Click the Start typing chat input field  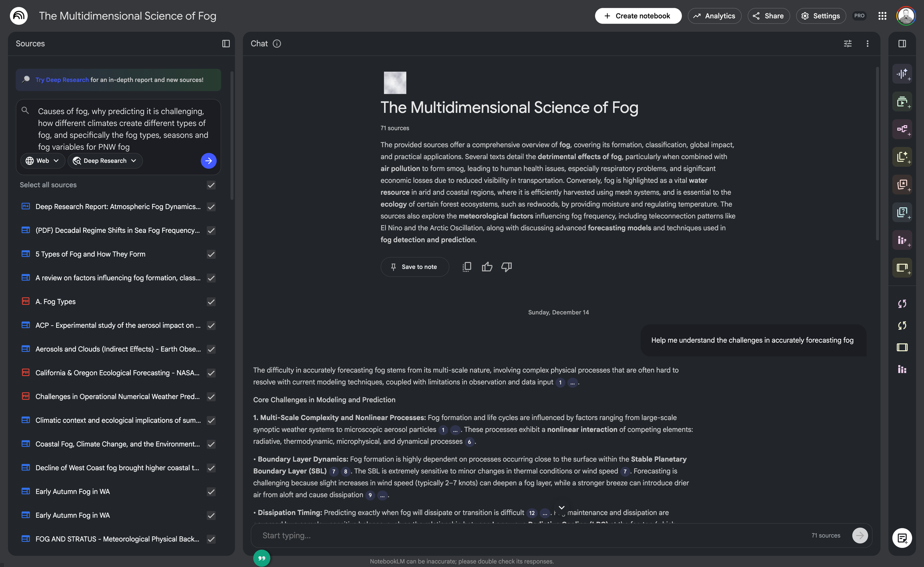coord(525,536)
